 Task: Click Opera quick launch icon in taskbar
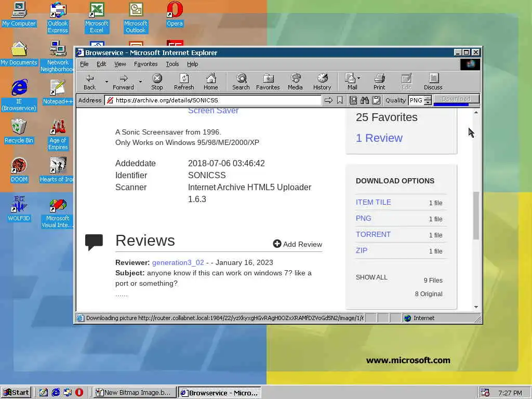(79, 393)
